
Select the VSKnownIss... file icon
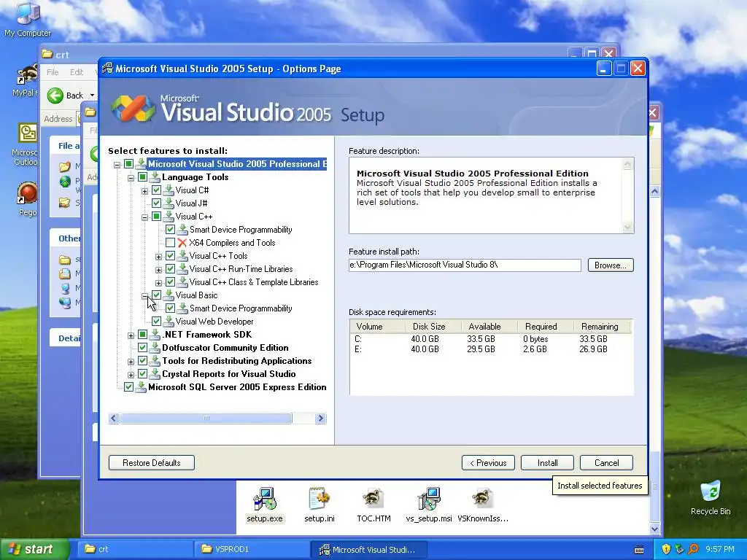click(483, 499)
